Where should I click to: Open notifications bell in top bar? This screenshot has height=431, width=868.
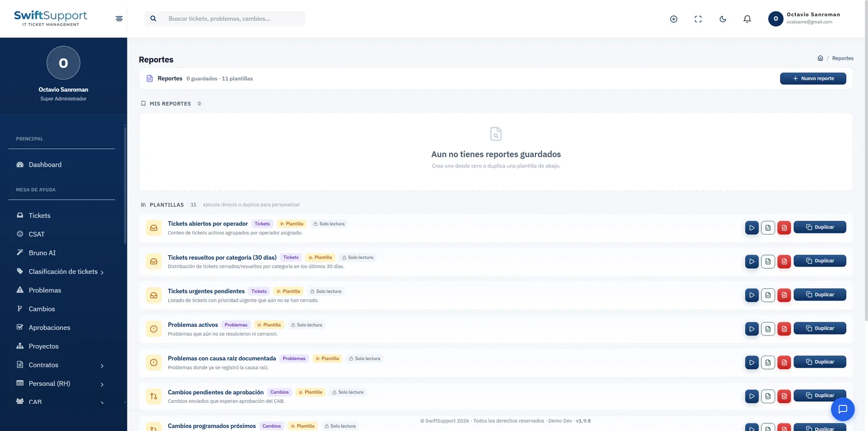coord(747,19)
